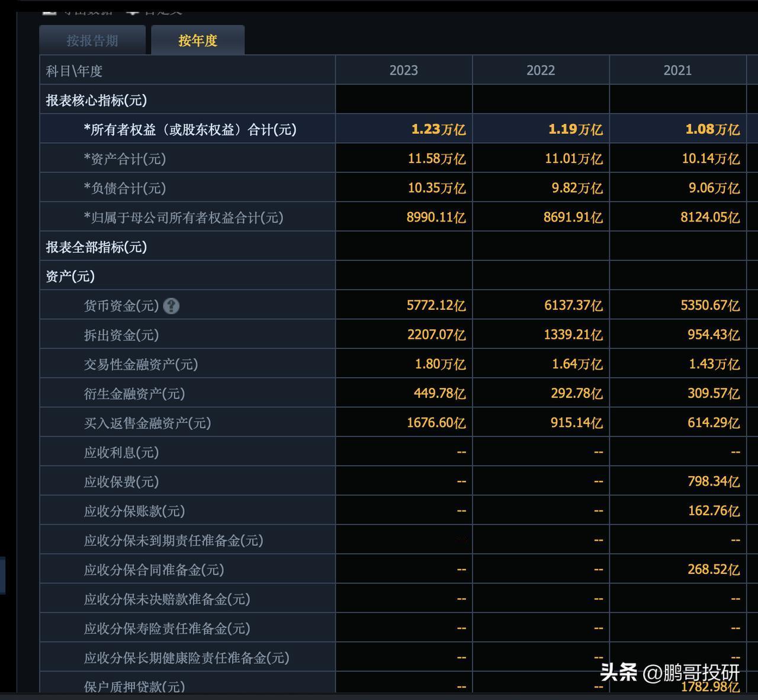
Task: Click the 1676.60亿 value cell
Action: [436, 423]
